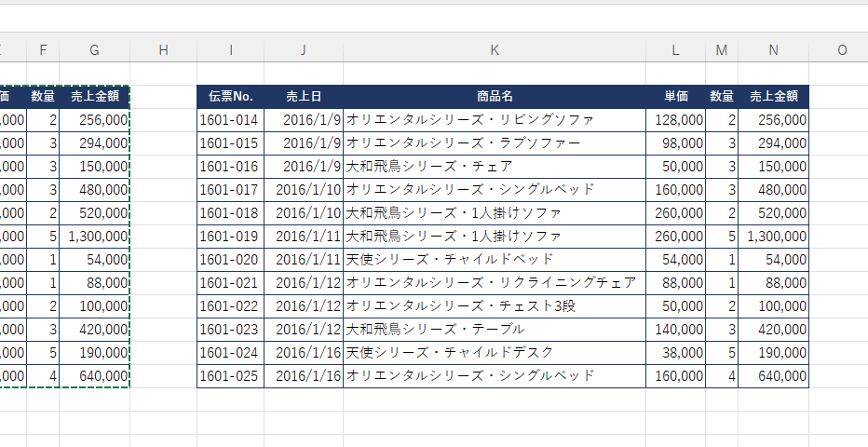Screen dimensions: 868x447
Task: Click the 売上金額 header in column N
Action: pos(773,96)
